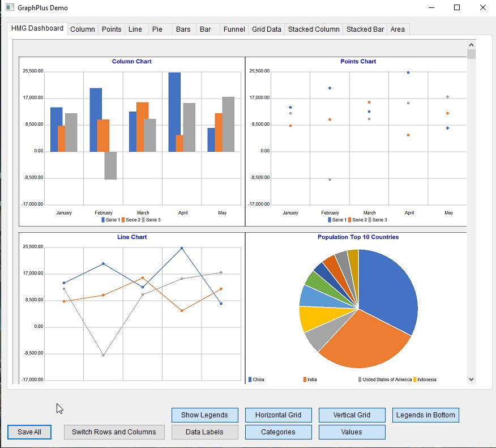Viewport: 496px width, 448px height.
Task: Toggle the Vertical Grid option
Action: tap(352, 415)
